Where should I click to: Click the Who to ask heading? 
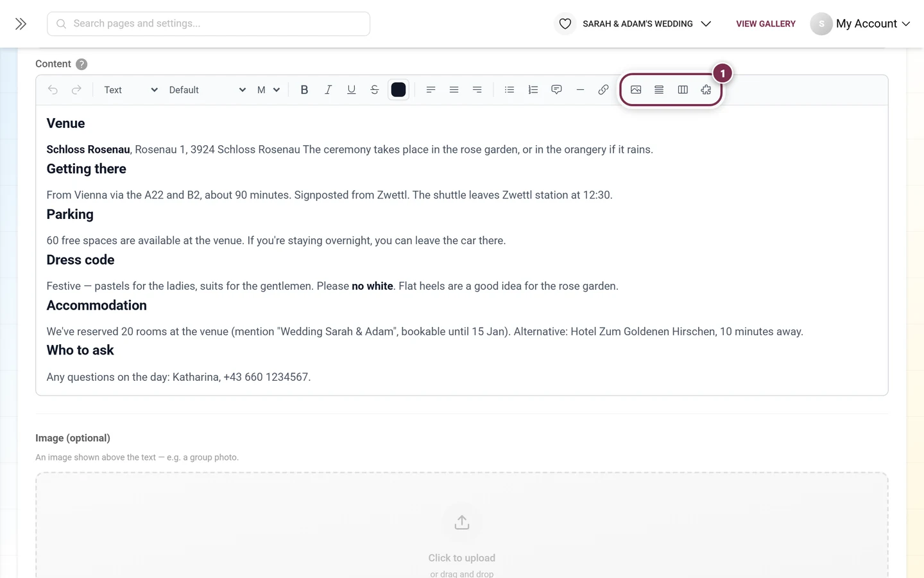point(80,351)
